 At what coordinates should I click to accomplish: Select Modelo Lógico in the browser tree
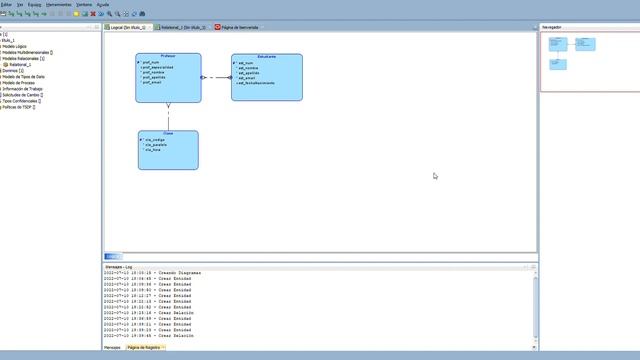(14, 47)
